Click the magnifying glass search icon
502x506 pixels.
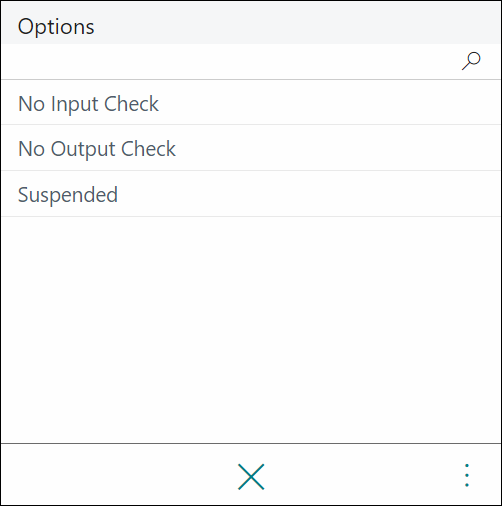471,61
